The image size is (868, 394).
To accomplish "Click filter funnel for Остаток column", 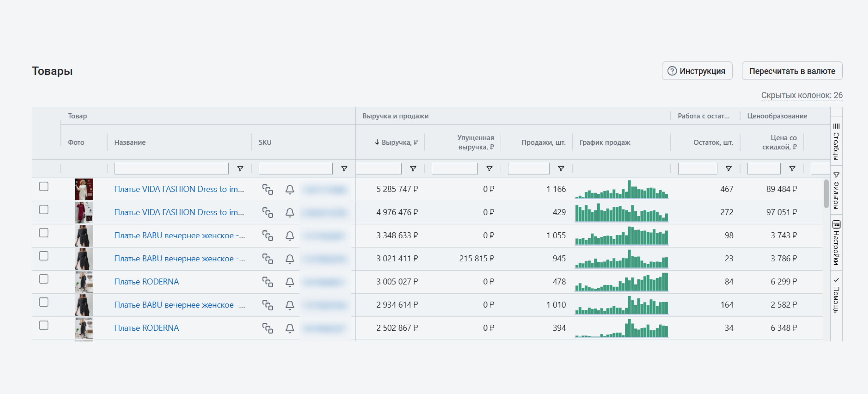I will tap(728, 169).
